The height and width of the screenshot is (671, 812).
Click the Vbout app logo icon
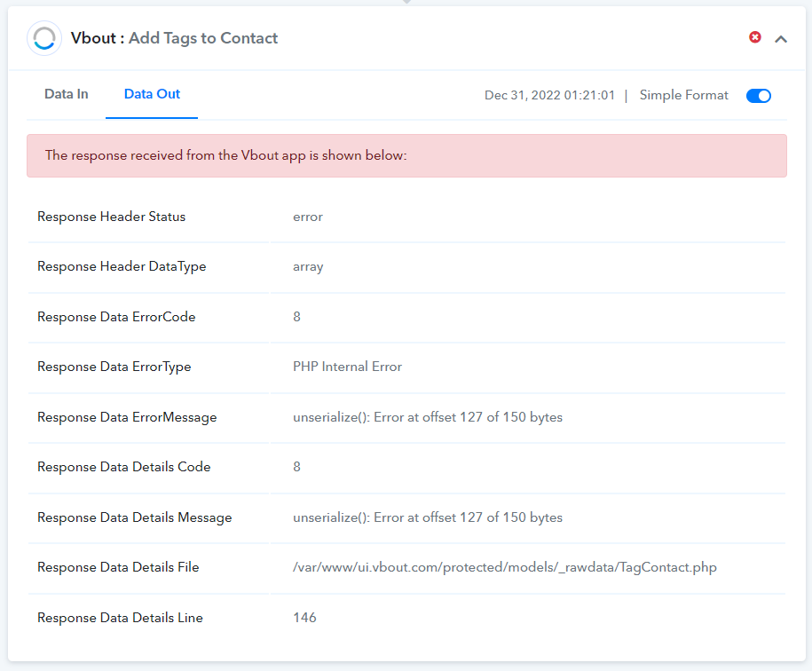44,38
